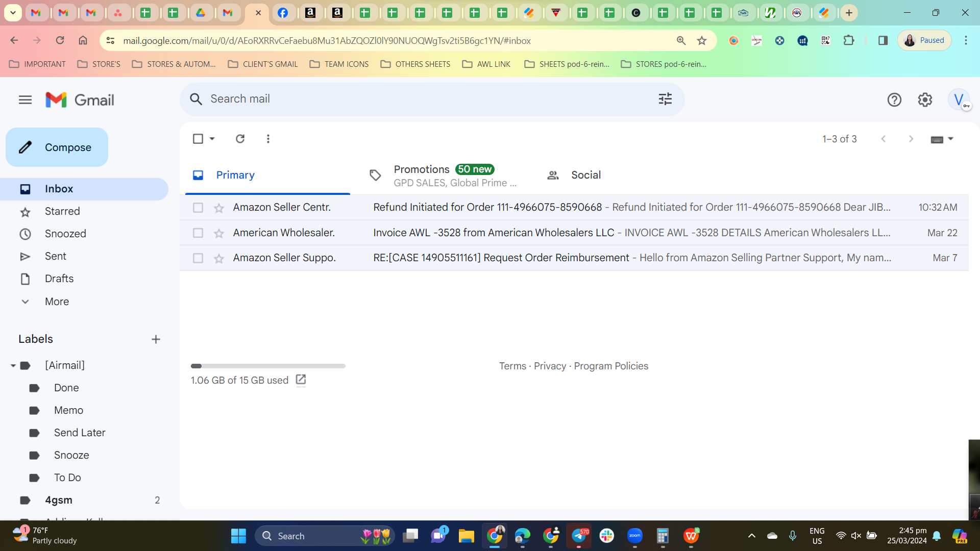Open Chrome extensions puzzle icon
Image resolution: width=980 pixels, height=551 pixels.
pos(849,40)
